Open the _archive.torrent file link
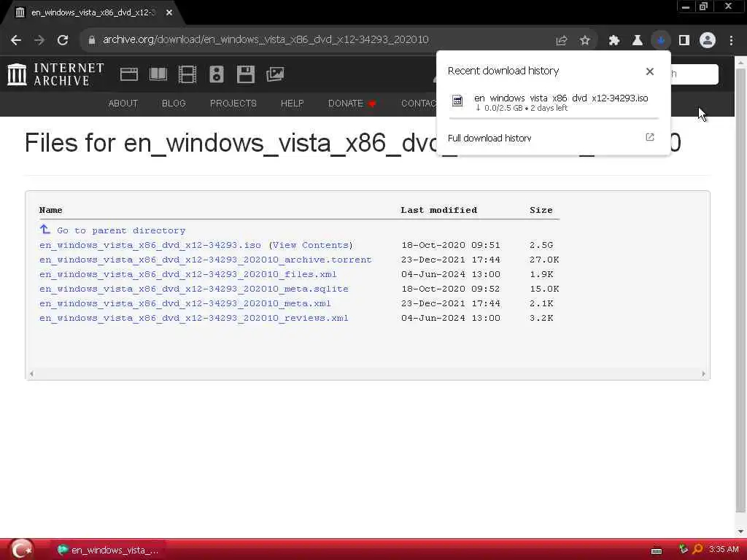This screenshot has width=747, height=560. point(205,260)
